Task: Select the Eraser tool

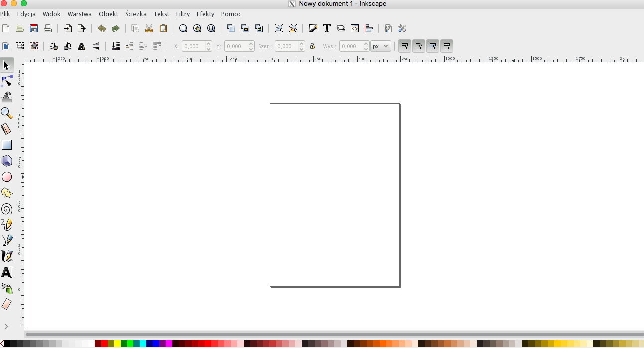Action: pyautogui.click(x=7, y=304)
